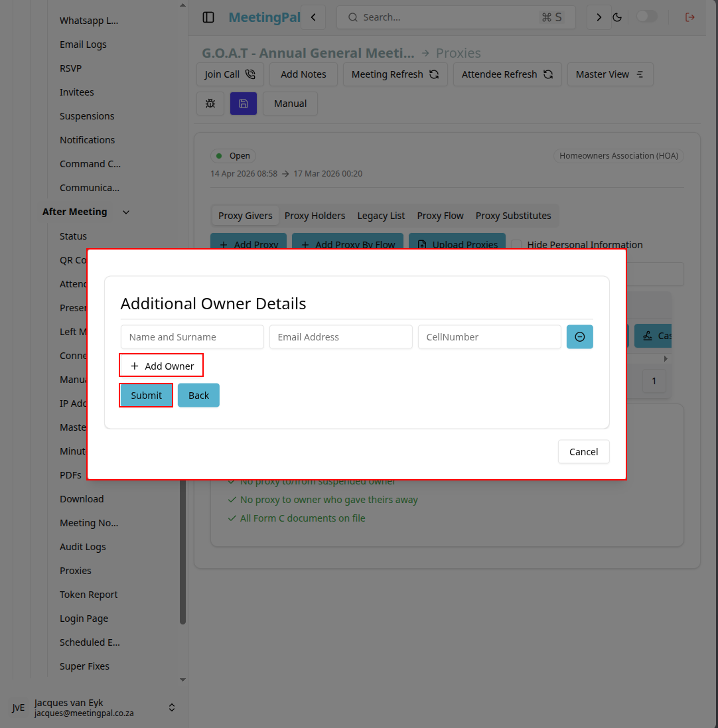Click the back chevron beside MeetingPal
This screenshot has height=728, width=718.
click(x=313, y=17)
